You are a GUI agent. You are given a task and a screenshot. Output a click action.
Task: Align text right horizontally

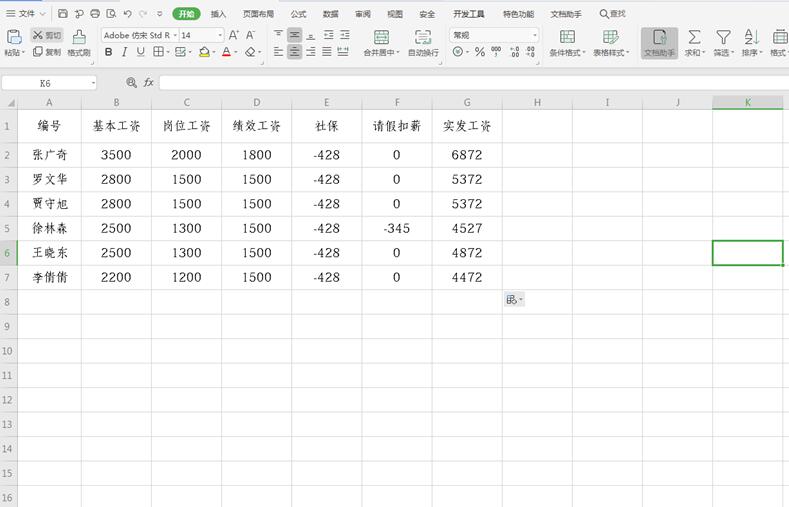pos(311,52)
